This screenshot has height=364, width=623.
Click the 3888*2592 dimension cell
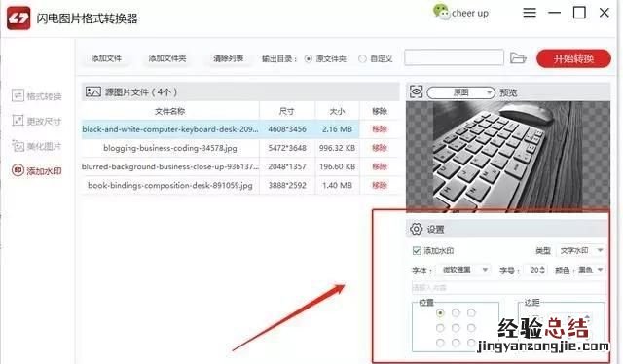tap(287, 185)
